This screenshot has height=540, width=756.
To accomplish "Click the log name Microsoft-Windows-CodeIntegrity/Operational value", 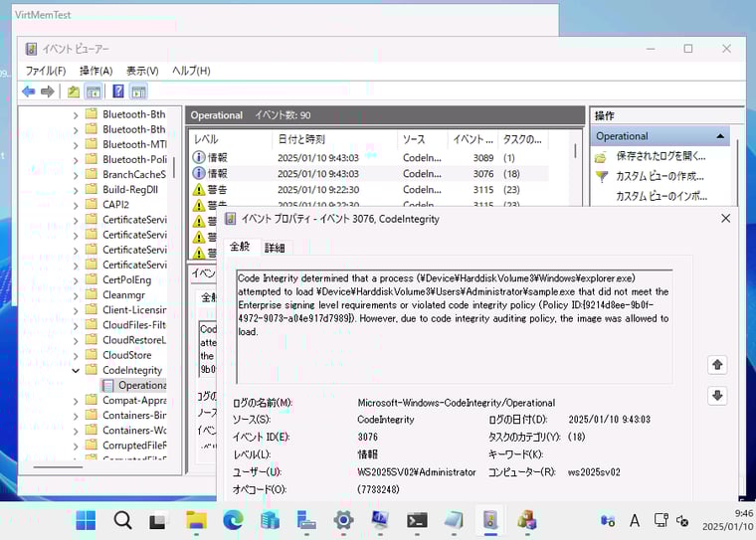I will pyautogui.click(x=457, y=403).
